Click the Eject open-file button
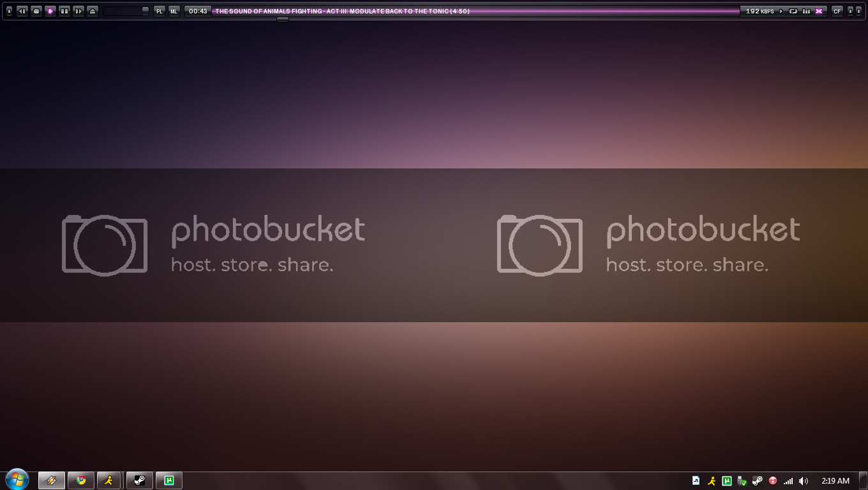The height and width of the screenshot is (490, 868). [x=93, y=11]
